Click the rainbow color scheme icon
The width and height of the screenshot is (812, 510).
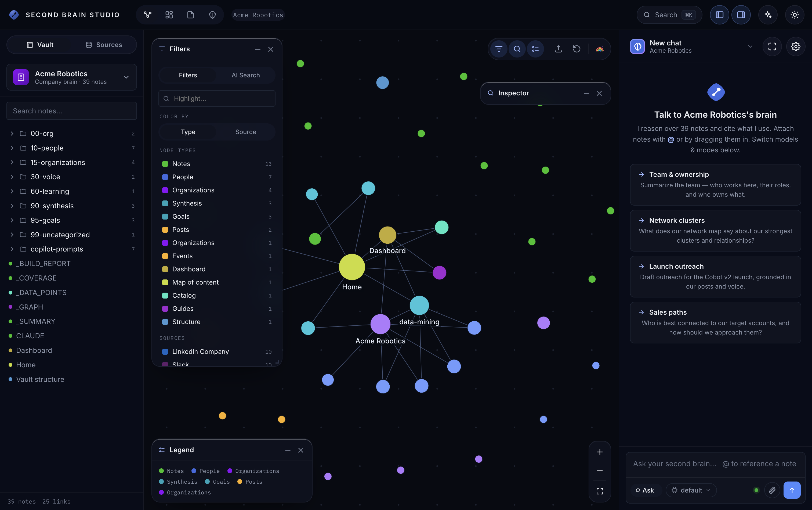pyautogui.click(x=600, y=49)
